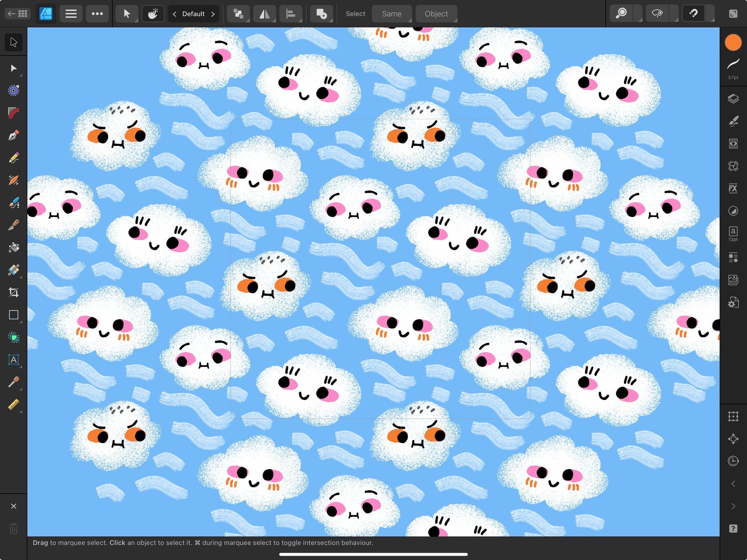Open the stroke width 57pt control

pyautogui.click(x=733, y=68)
